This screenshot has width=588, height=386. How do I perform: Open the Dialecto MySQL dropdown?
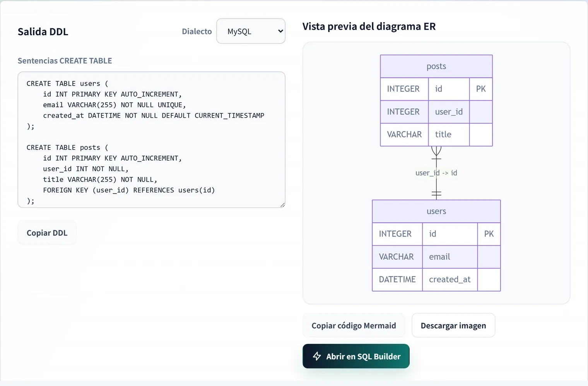click(251, 31)
